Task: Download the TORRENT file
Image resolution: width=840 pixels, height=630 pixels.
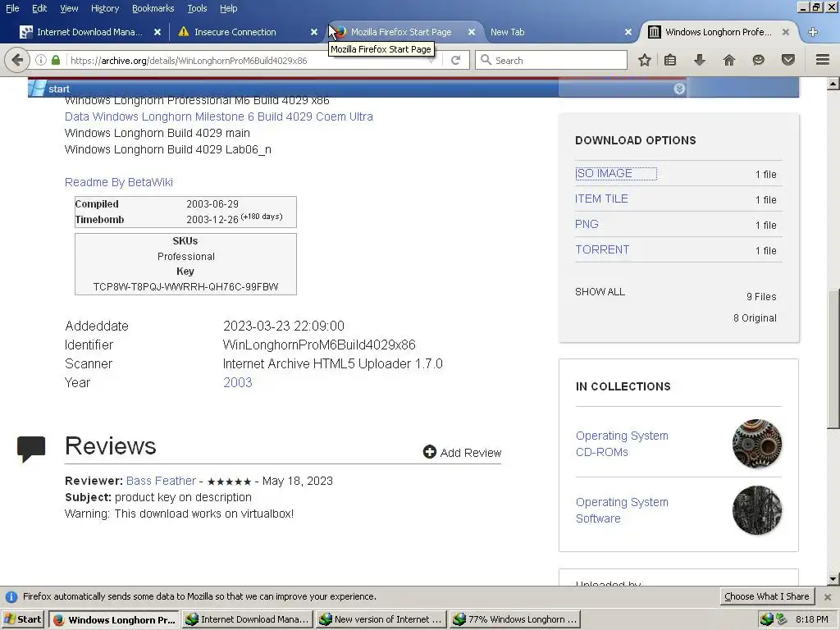Action: point(602,249)
